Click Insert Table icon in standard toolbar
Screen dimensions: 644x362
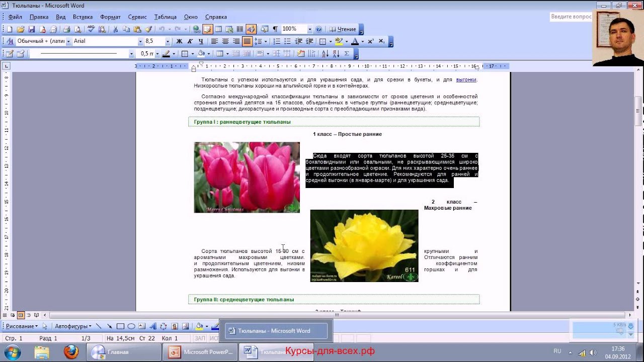218,29
